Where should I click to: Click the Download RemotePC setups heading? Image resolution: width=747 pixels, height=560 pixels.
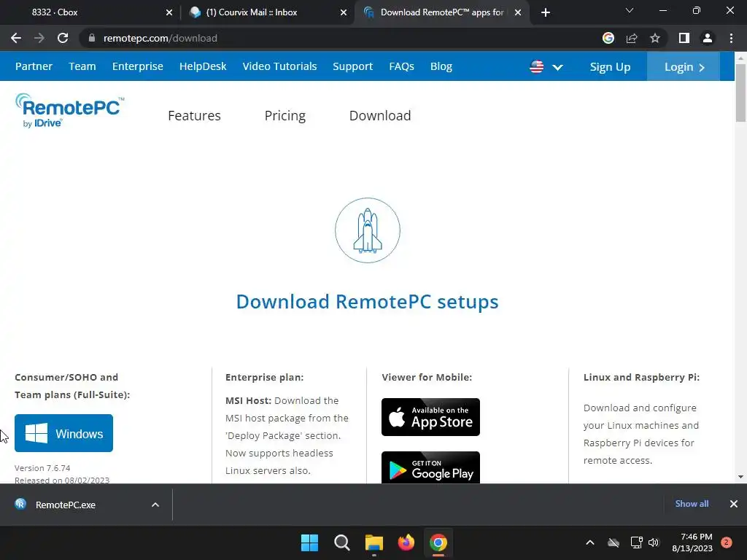coord(368,301)
